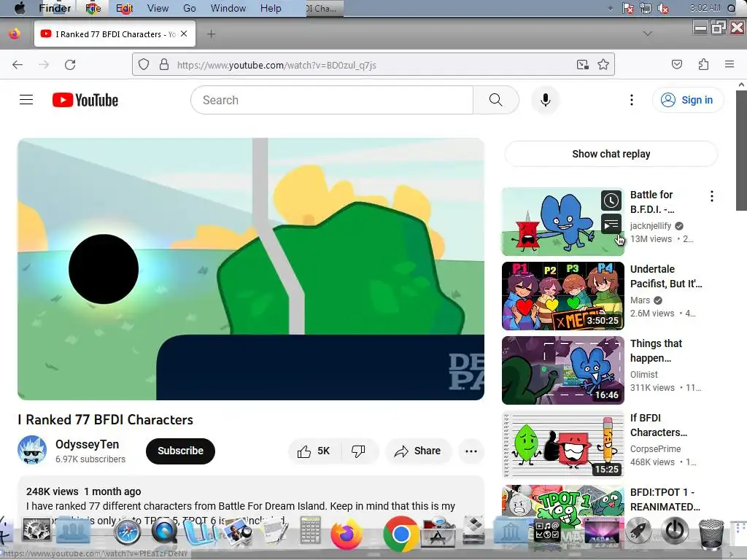
Task: Open If BFDI Characters video thumbnail
Action: coord(562,444)
